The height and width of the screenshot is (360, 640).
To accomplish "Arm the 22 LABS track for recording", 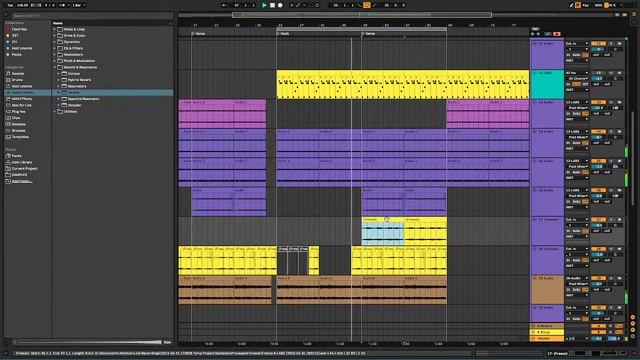I will [x=620, y=73].
